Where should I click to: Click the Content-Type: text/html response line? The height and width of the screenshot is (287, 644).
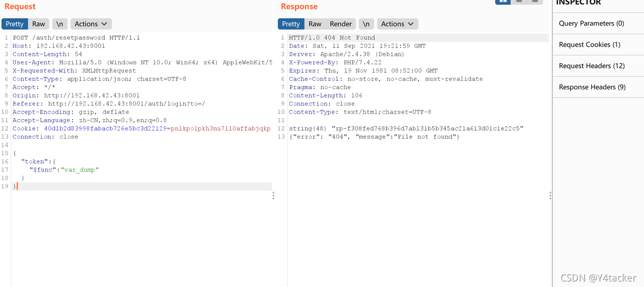point(360,112)
